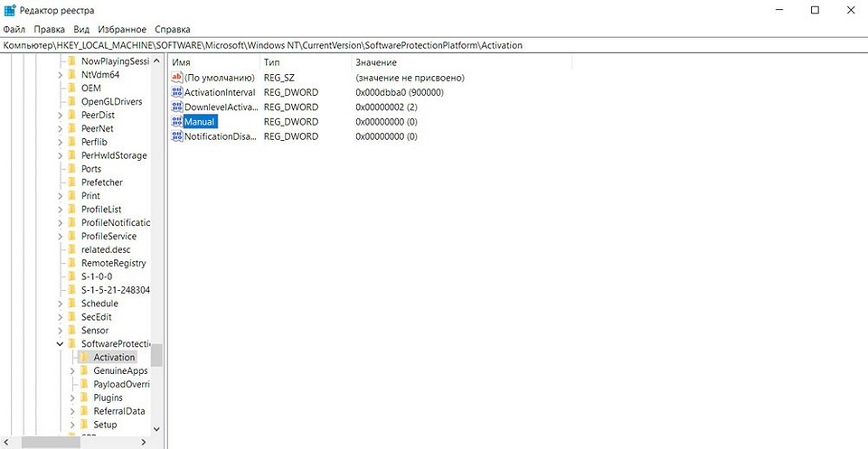Viewport: 868px width, 449px height.
Task: Click the value 0x000dbba0 (900000)
Action: point(400,92)
